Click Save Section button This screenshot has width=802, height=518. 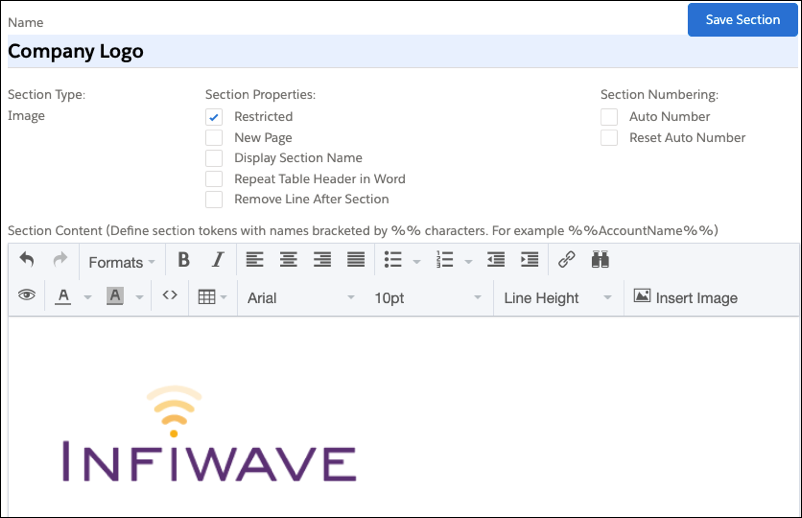[x=743, y=20]
